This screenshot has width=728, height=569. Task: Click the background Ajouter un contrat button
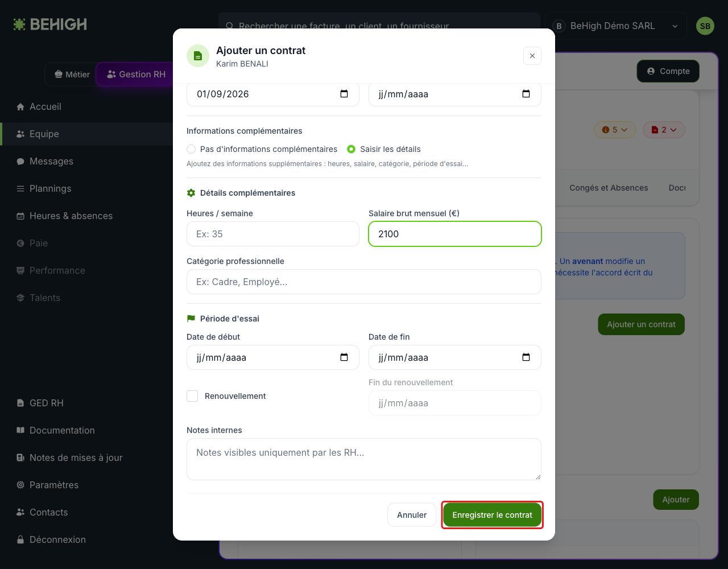point(642,324)
